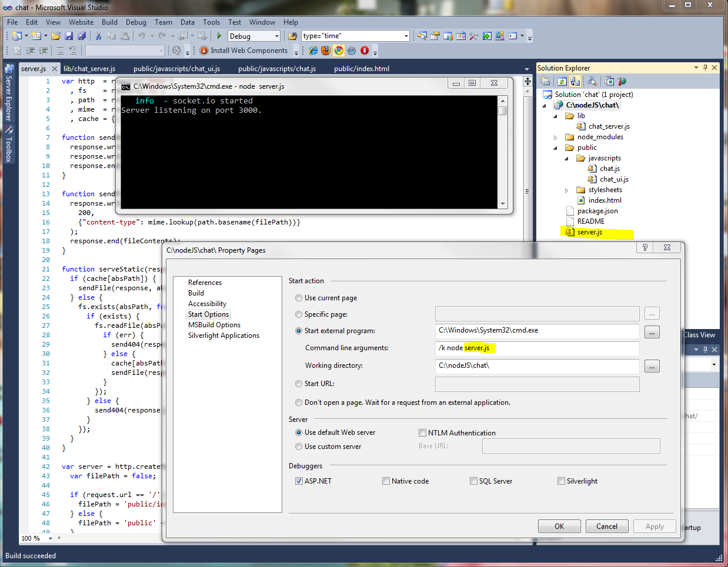Click the Open File folder icon in toolbar
The image size is (728, 567).
(55, 36)
